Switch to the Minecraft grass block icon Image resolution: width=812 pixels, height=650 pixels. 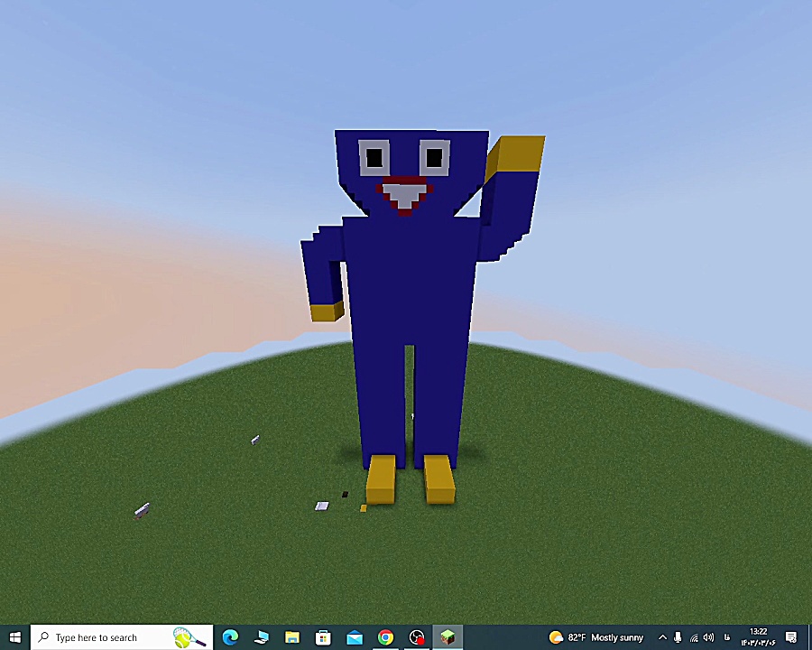pos(448,637)
